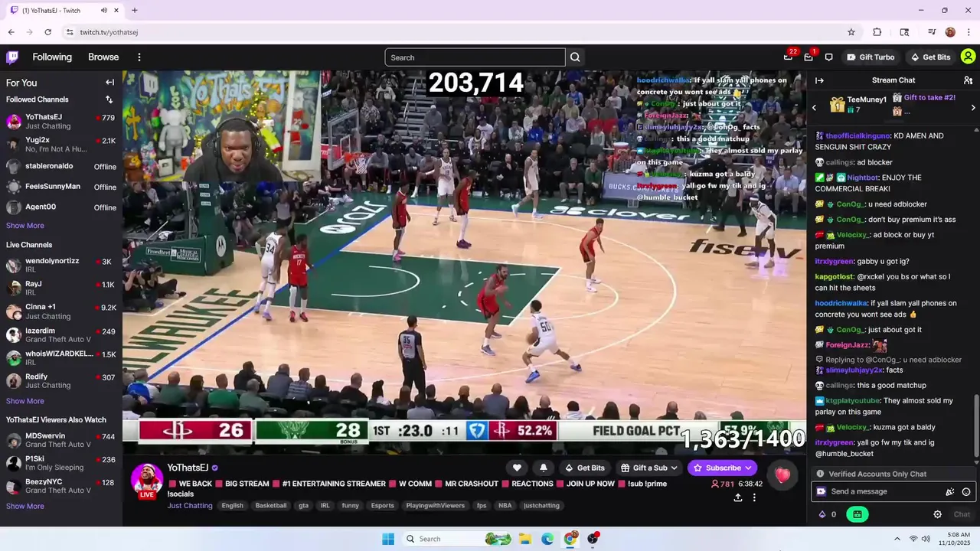980x551 pixels.
Task: Select the English tag
Action: coord(232,505)
